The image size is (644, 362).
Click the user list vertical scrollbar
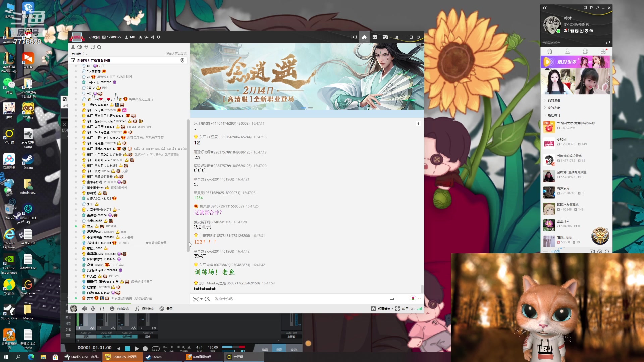188,184
